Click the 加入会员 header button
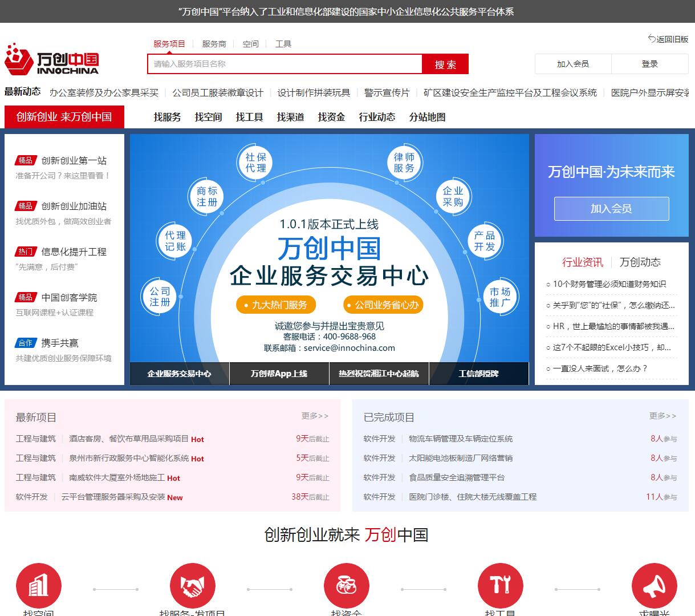695x616 pixels. click(573, 64)
